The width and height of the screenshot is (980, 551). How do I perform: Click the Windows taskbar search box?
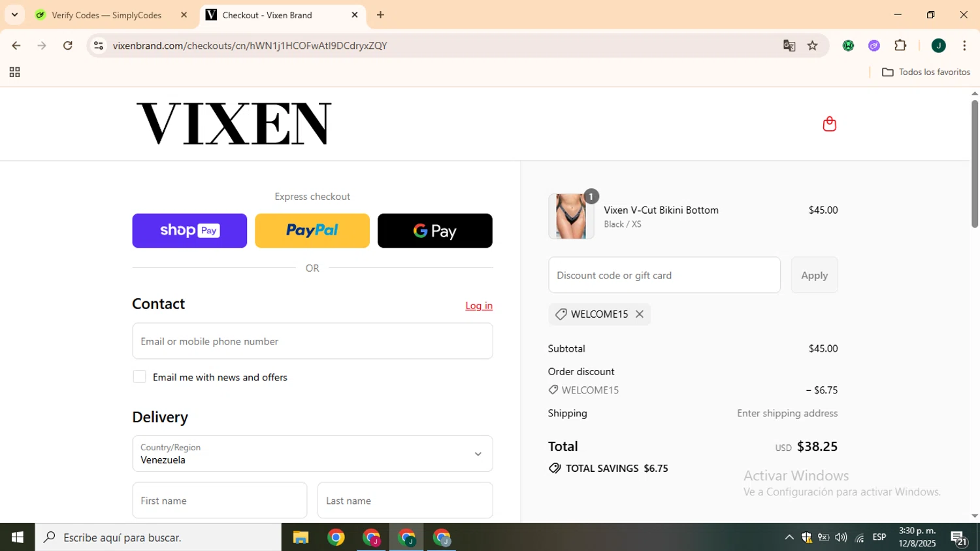158,537
